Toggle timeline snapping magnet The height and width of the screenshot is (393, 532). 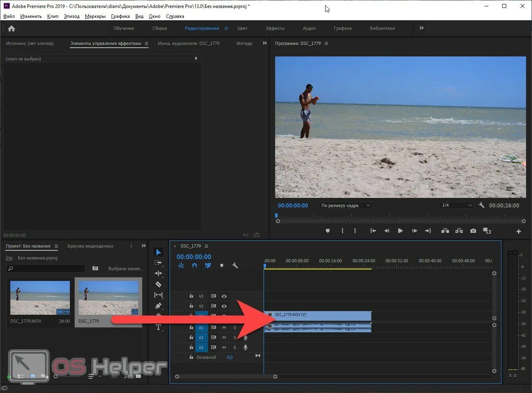click(x=195, y=265)
